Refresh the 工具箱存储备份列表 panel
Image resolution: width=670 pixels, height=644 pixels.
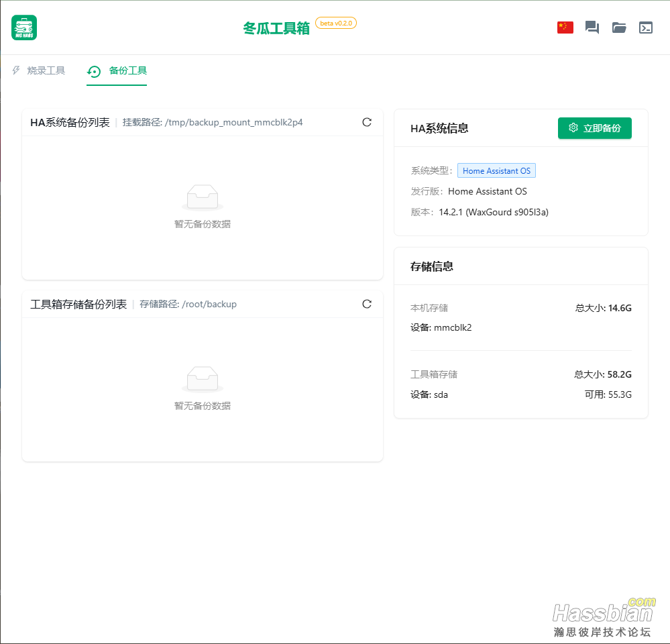(367, 304)
